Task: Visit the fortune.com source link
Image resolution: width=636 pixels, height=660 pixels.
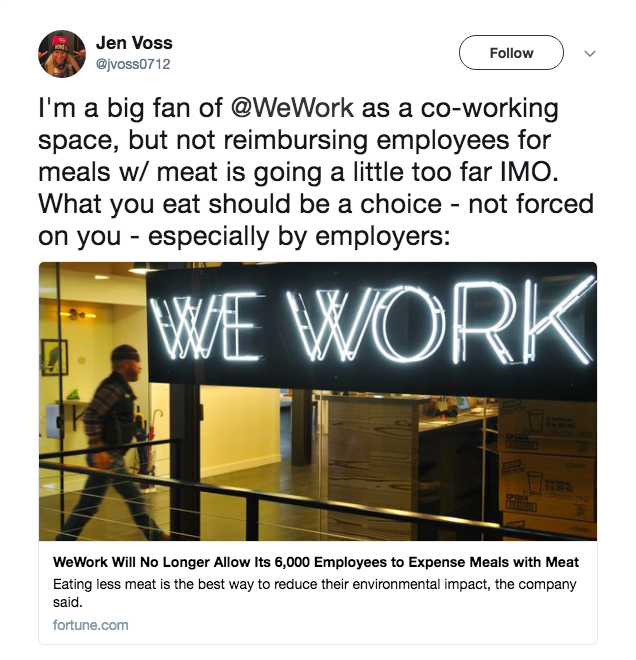Action: pyautogui.click(x=90, y=625)
